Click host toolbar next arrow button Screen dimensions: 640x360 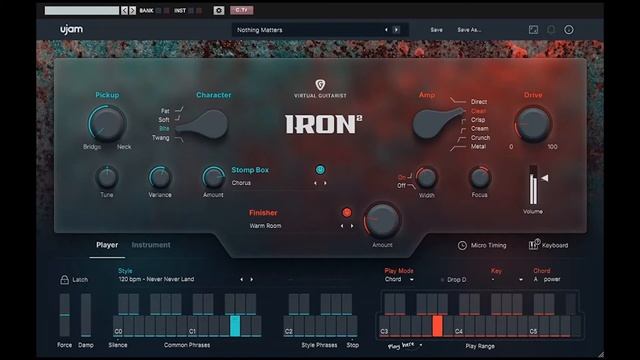[x=133, y=10]
